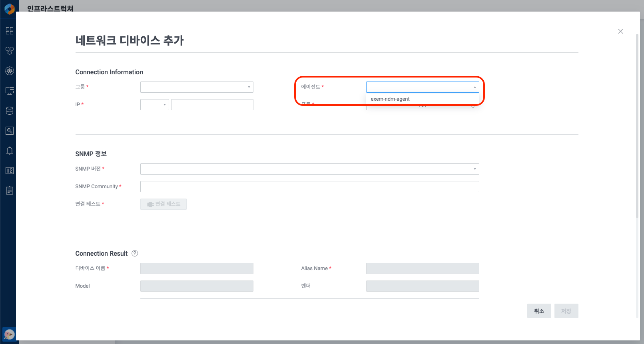Close the network device add dialog
This screenshot has height=344, width=644.
click(x=620, y=31)
